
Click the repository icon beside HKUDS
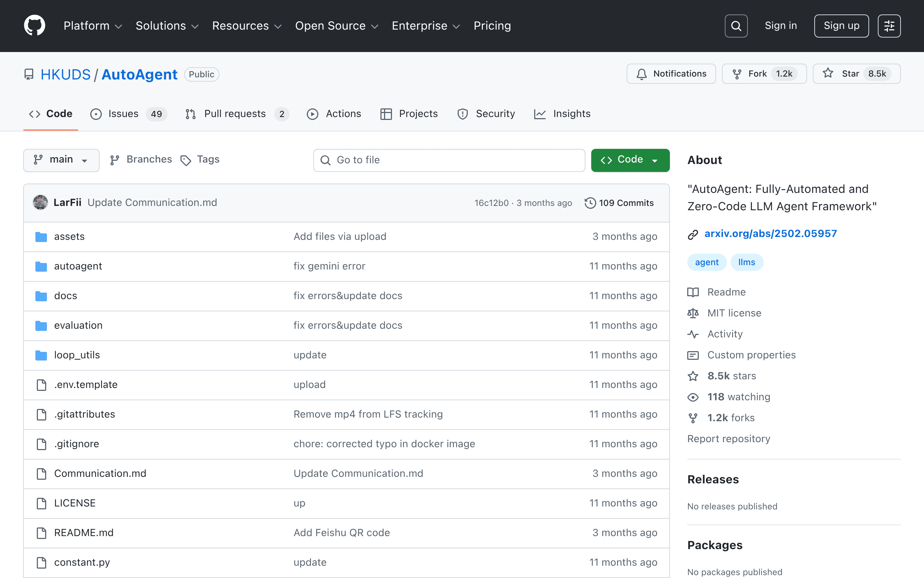click(29, 74)
